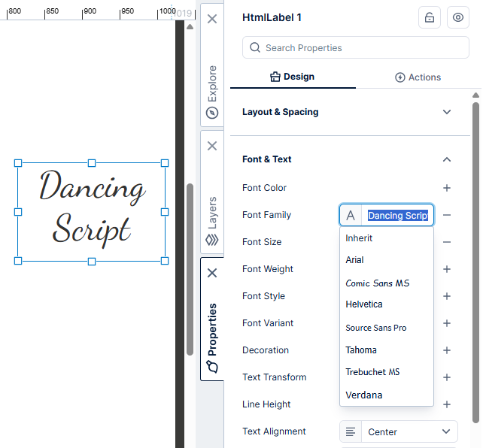Click the Text Alignment label
The height and width of the screenshot is (448, 483).
point(274,431)
